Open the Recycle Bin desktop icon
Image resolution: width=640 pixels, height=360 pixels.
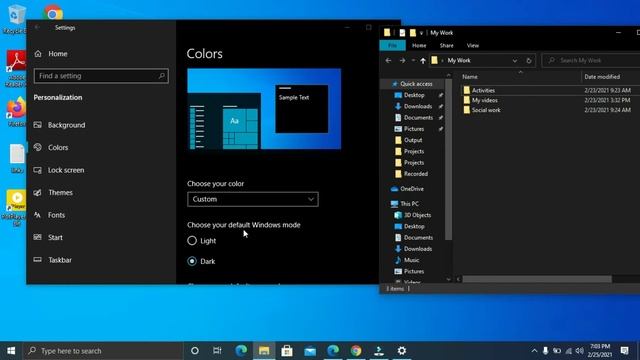16,20
